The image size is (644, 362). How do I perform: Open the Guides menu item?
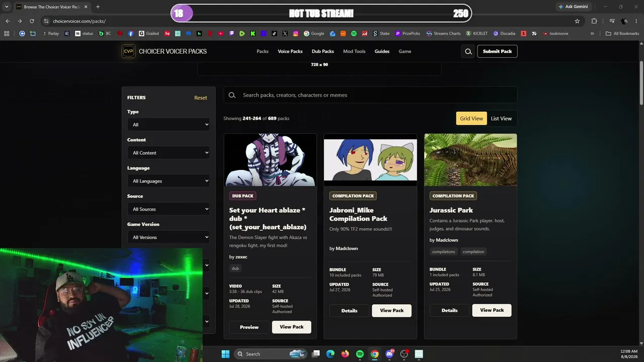(x=382, y=51)
